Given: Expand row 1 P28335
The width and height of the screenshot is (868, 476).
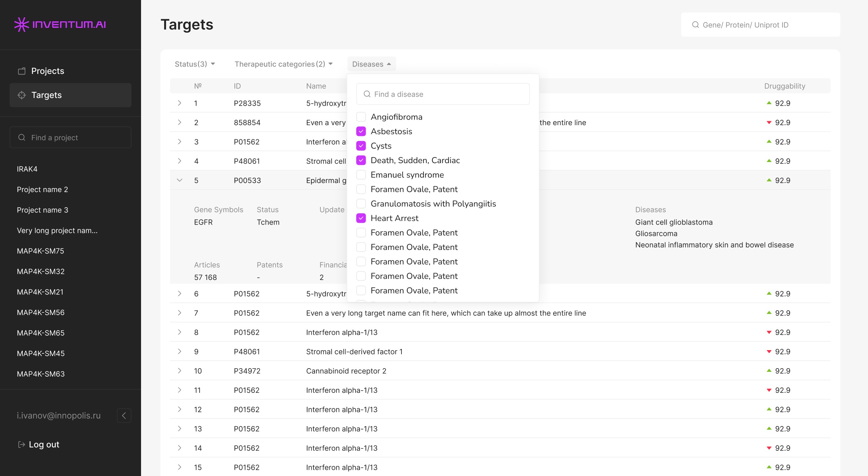Looking at the screenshot, I should point(179,103).
